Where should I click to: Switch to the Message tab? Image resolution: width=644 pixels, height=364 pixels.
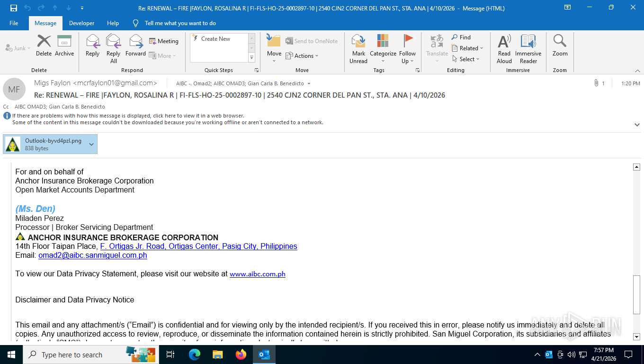pos(45,23)
